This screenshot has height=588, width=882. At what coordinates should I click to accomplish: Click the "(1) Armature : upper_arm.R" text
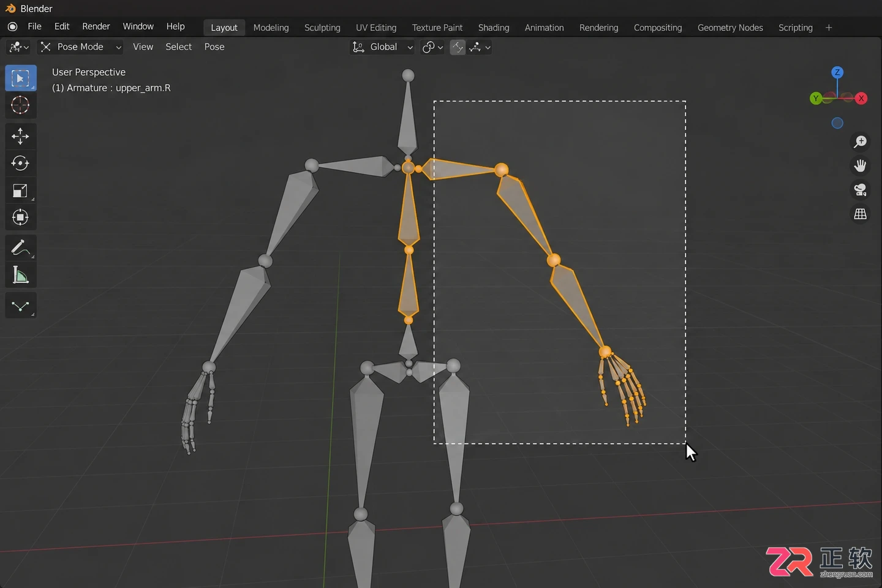click(111, 88)
